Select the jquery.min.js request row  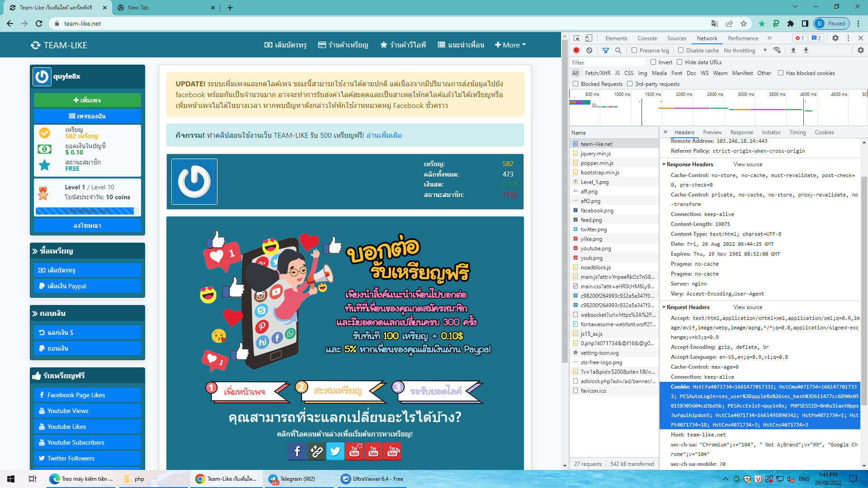614,154
